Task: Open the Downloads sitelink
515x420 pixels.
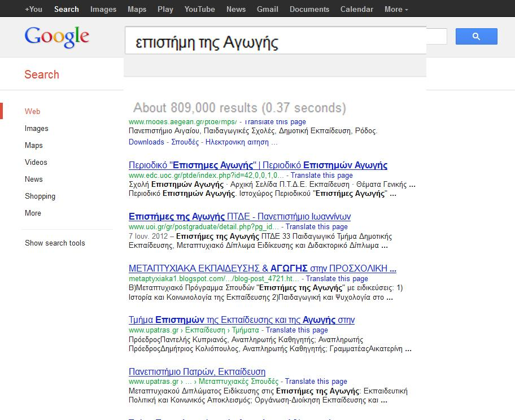Action: click(x=146, y=142)
